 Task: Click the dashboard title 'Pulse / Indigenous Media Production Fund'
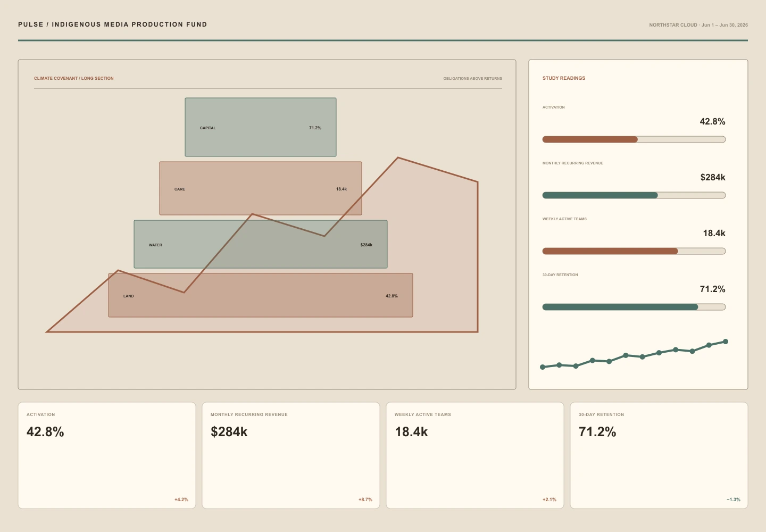point(113,24)
